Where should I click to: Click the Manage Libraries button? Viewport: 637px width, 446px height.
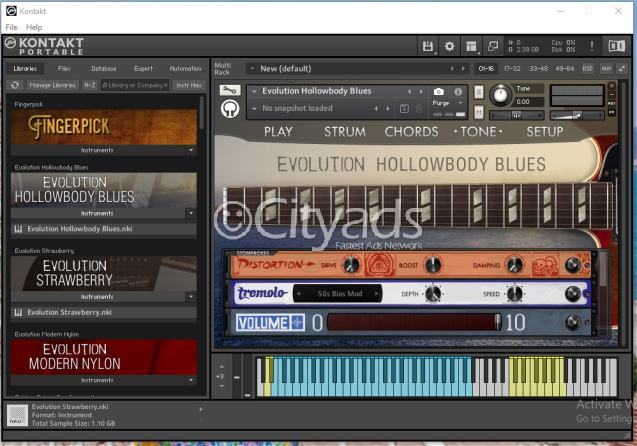click(x=52, y=85)
